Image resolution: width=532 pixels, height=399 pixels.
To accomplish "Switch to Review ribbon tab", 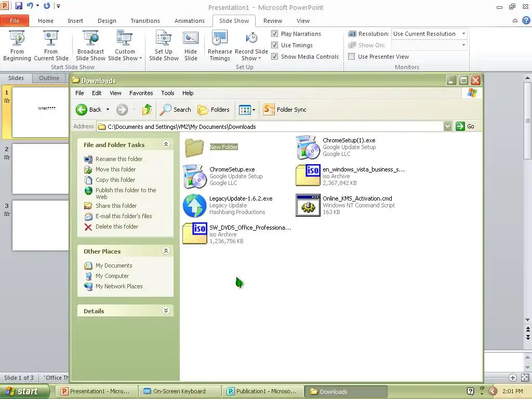I will pos(272,21).
